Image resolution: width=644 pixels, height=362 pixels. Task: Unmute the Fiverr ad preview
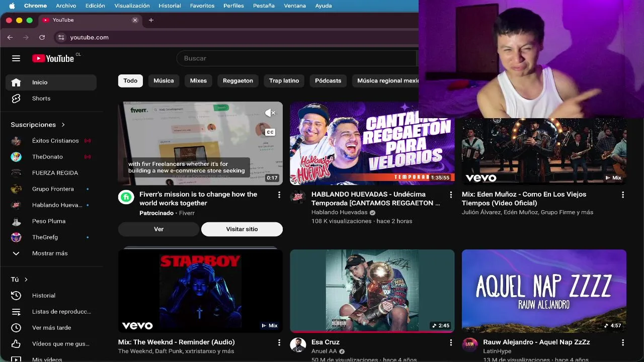pos(270,113)
